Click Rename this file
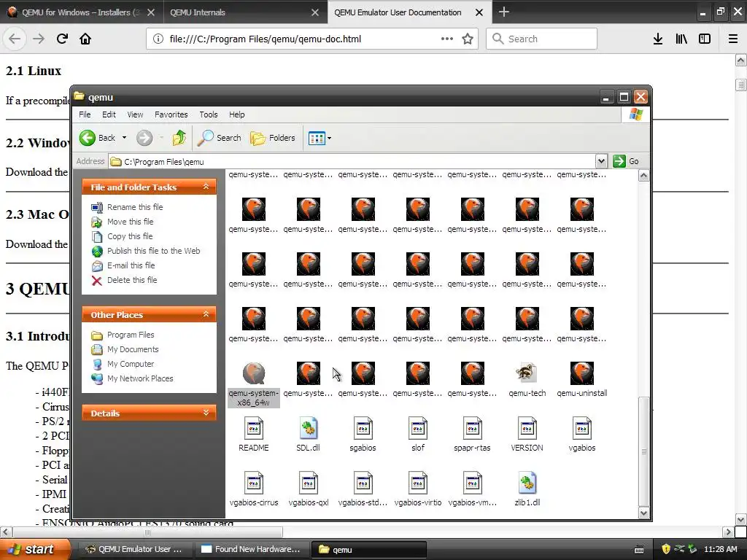 (x=135, y=207)
